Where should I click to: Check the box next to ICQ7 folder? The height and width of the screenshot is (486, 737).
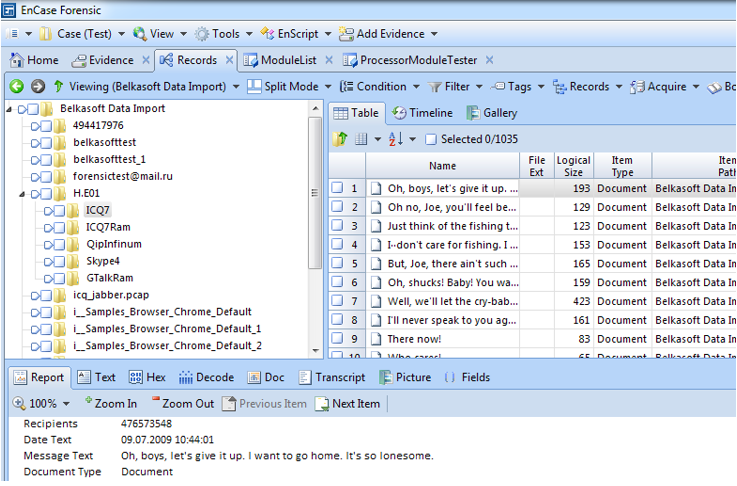click(59, 211)
